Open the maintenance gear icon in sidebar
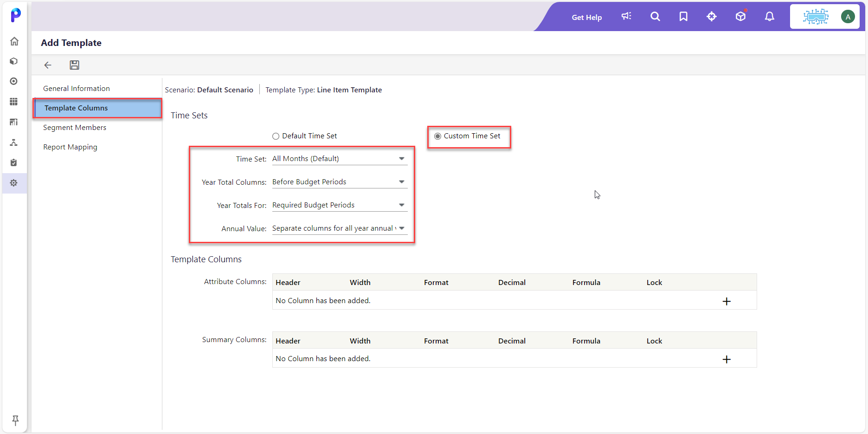The width and height of the screenshot is (868, 434). [x=14, y=183]
